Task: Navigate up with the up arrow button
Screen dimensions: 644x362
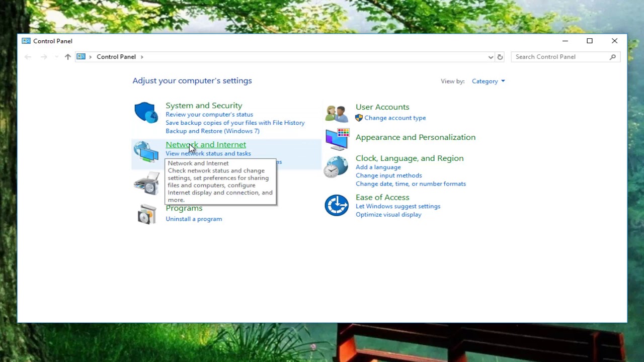Action: click(68, 57)
